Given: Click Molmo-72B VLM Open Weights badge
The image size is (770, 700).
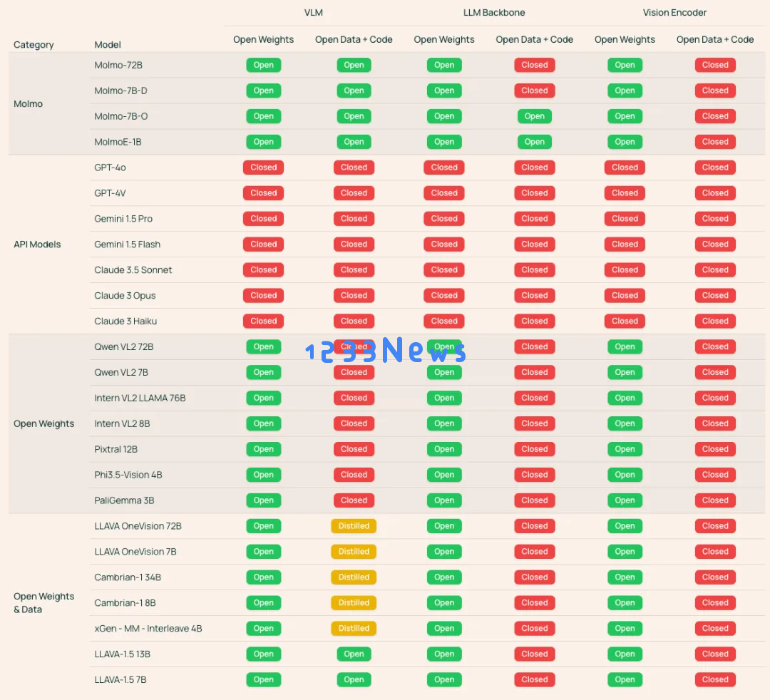Looking at the screenshot, I should [x=264, y=65].
